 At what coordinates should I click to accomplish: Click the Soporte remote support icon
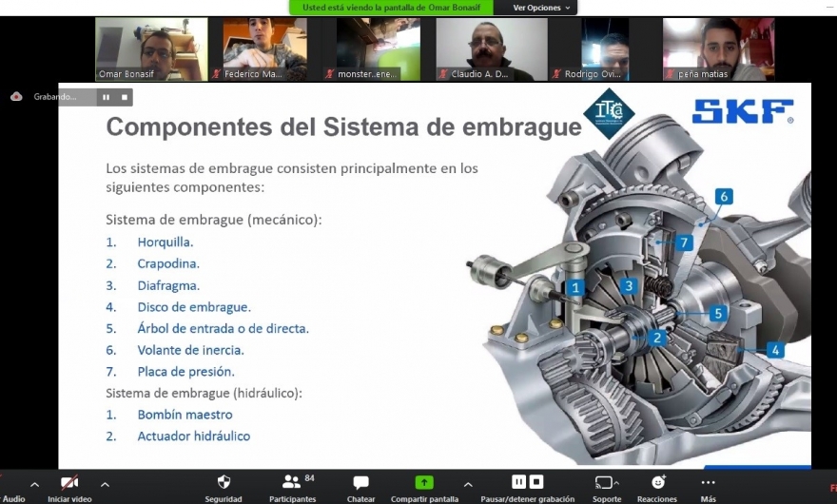[x=605, y=483]
